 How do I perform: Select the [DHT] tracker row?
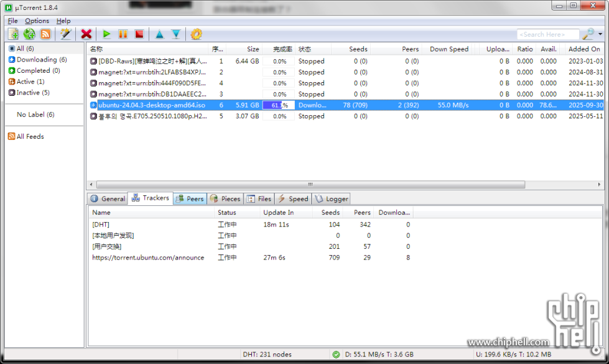pos(345,225)
